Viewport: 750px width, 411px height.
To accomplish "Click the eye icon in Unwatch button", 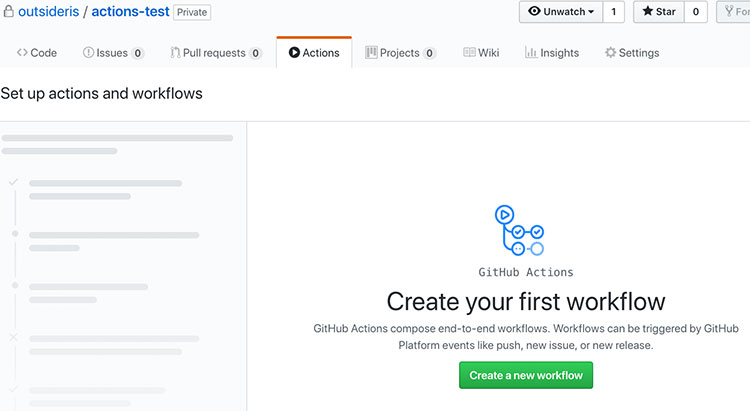I will (534, 11).
